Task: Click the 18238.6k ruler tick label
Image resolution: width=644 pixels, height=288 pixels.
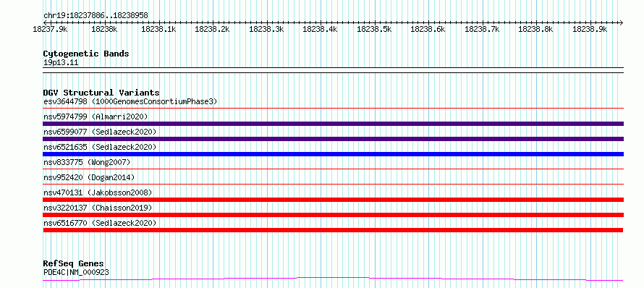Action: tap(428, 29)
